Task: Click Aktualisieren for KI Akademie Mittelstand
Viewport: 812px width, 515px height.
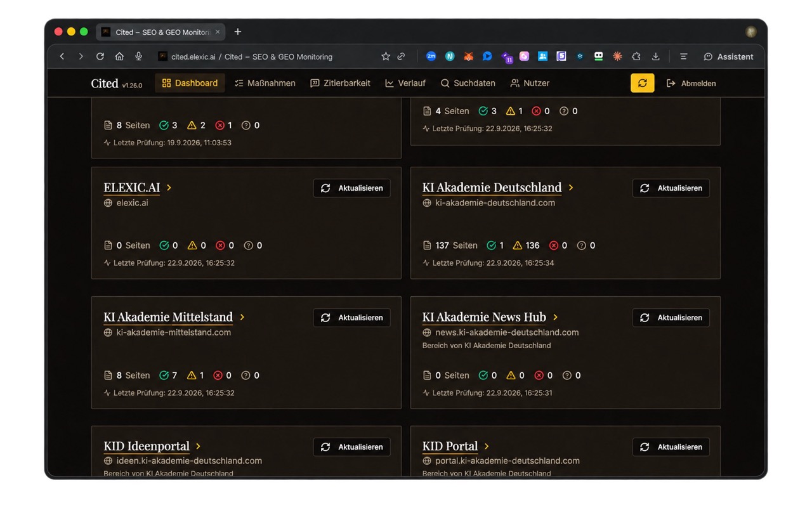Action: point(352,318)
